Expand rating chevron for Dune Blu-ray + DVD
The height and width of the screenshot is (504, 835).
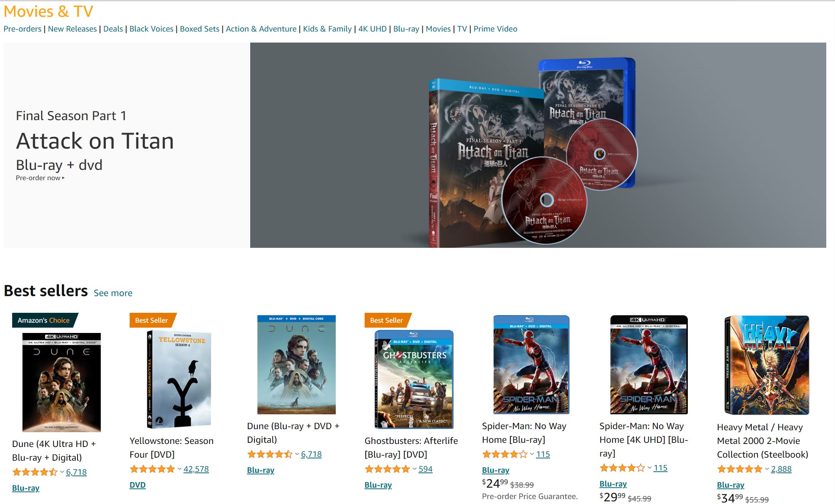pyautogui.click(x=297, y=454)
